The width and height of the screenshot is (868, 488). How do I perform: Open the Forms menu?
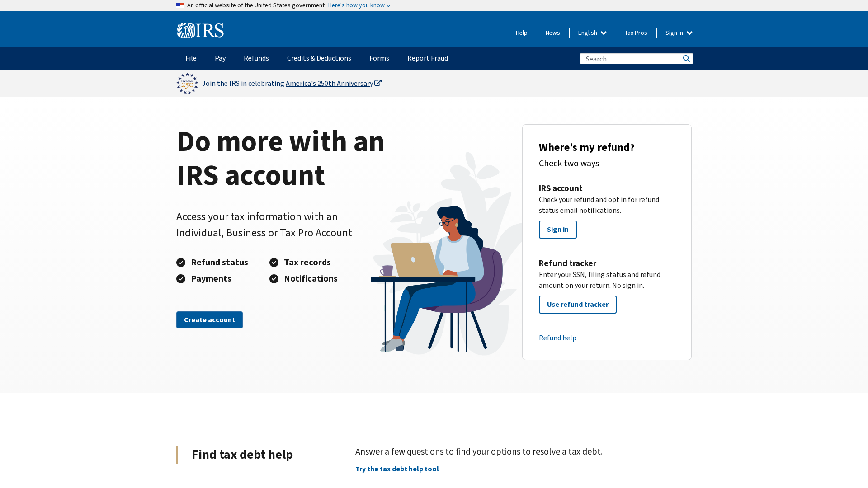(x=379, y=58)
